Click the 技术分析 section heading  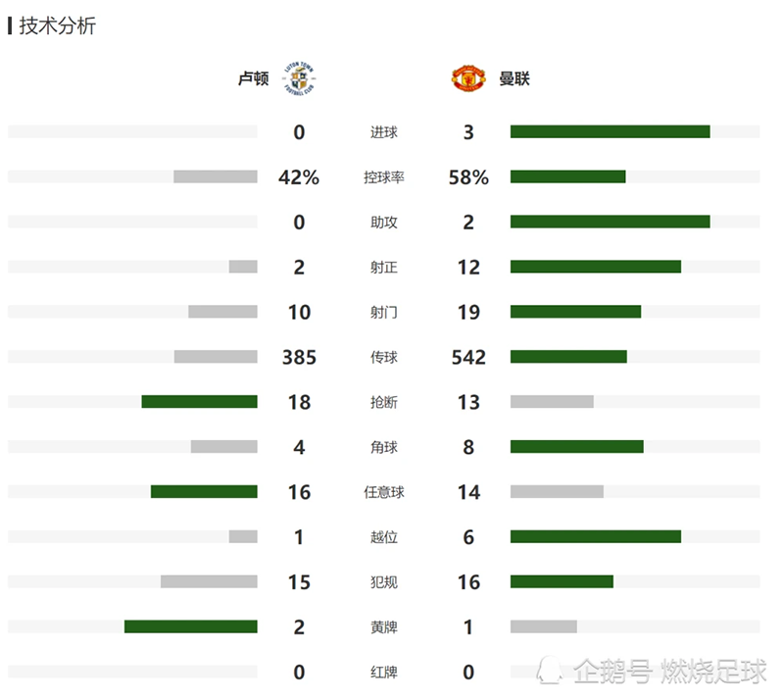click(58, 25)
